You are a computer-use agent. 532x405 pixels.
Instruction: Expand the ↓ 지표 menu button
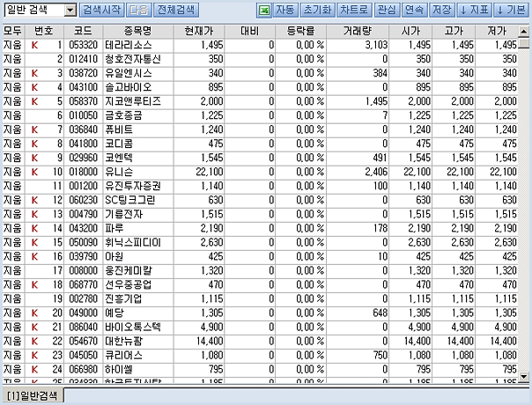coord(475,11)
